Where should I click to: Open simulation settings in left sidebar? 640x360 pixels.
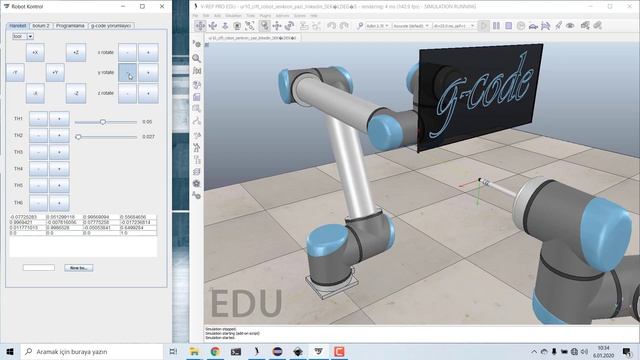[197, 44]
